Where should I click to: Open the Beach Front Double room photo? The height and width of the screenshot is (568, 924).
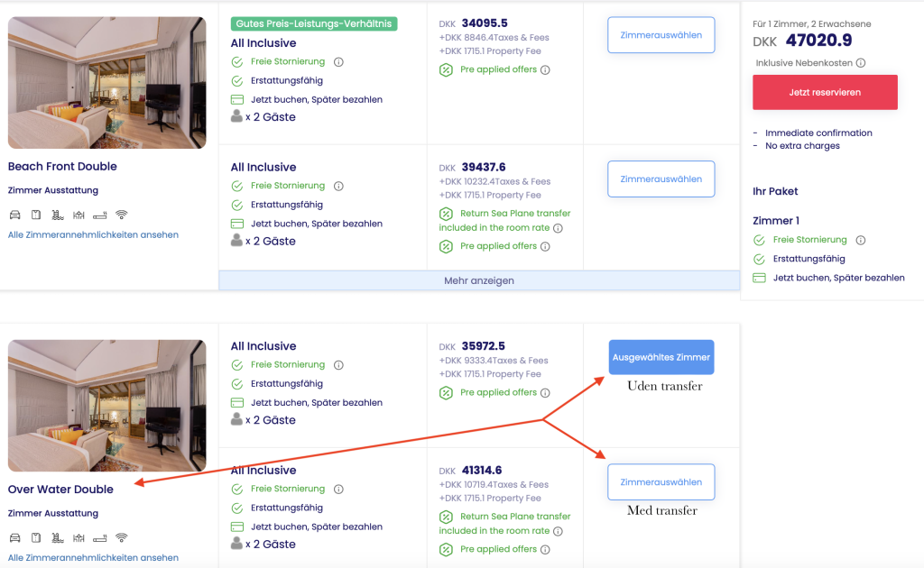106,83
